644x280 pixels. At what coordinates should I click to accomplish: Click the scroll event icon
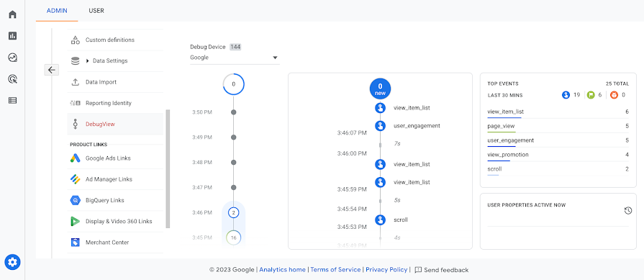(x=381, y=220)
